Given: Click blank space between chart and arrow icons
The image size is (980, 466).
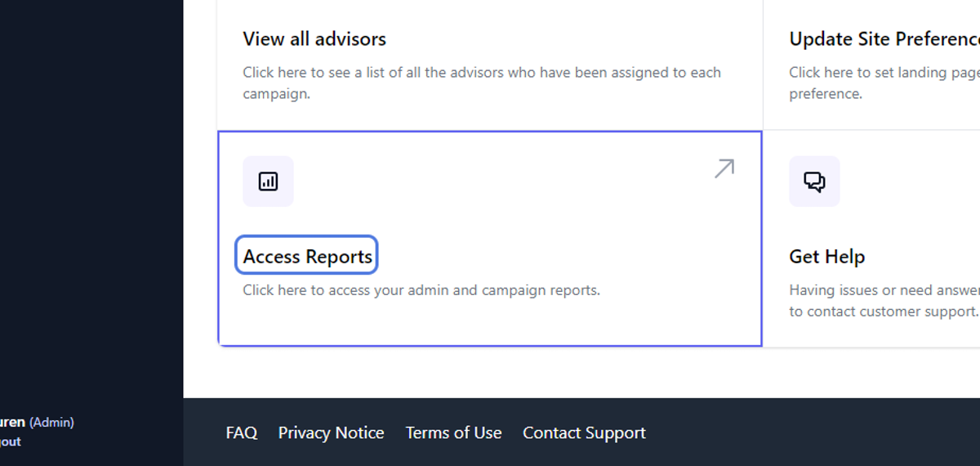Looking at the screenshot, I should click(x=502, y=180).
